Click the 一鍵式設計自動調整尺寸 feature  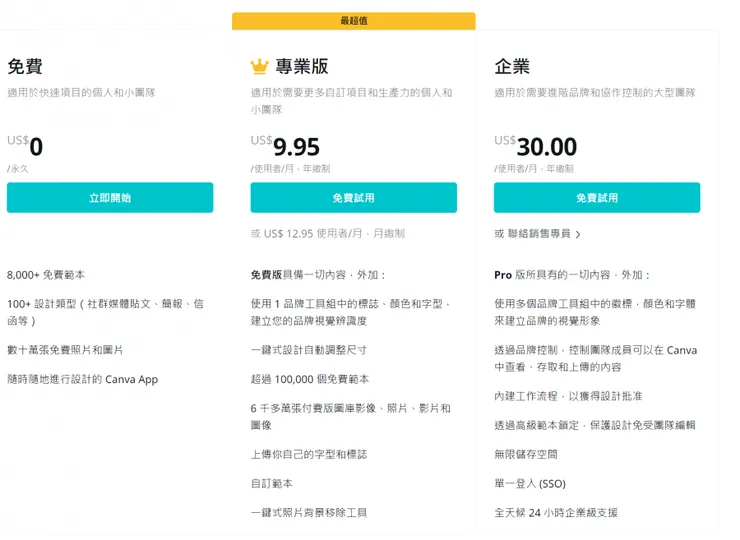pyautogui.click(x=309, y=350)
